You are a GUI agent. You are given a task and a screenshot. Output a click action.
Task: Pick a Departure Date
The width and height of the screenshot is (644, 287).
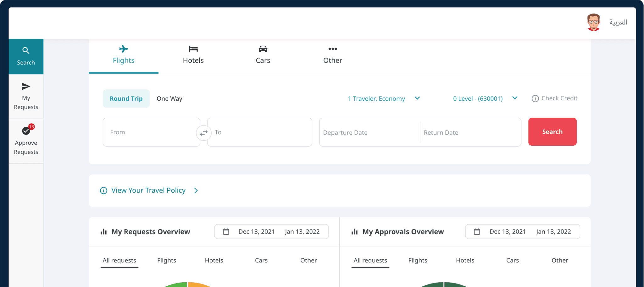369,132
